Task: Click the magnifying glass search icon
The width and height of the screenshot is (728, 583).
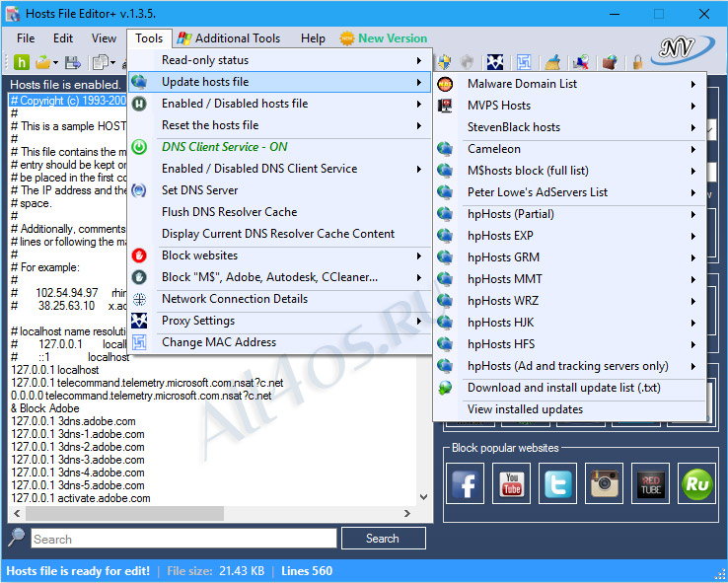Action: [x=16, y=538]
